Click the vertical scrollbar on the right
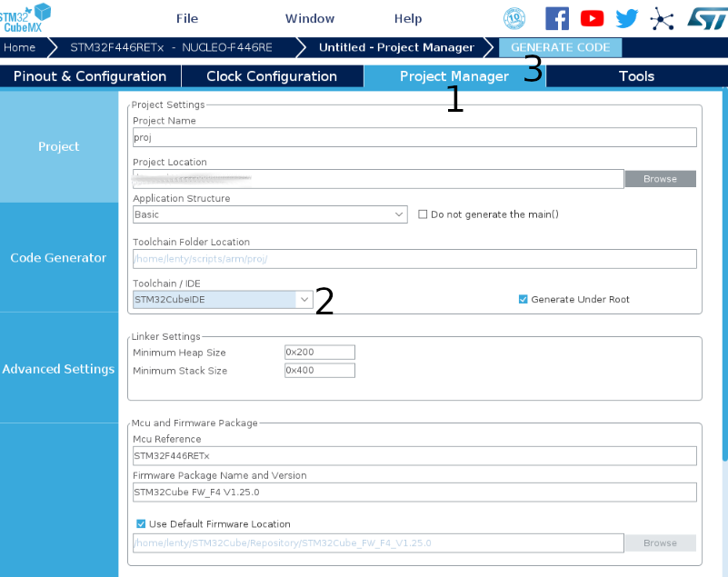The width and height of the screenshot is (728, 577). [x=724, y=274]
